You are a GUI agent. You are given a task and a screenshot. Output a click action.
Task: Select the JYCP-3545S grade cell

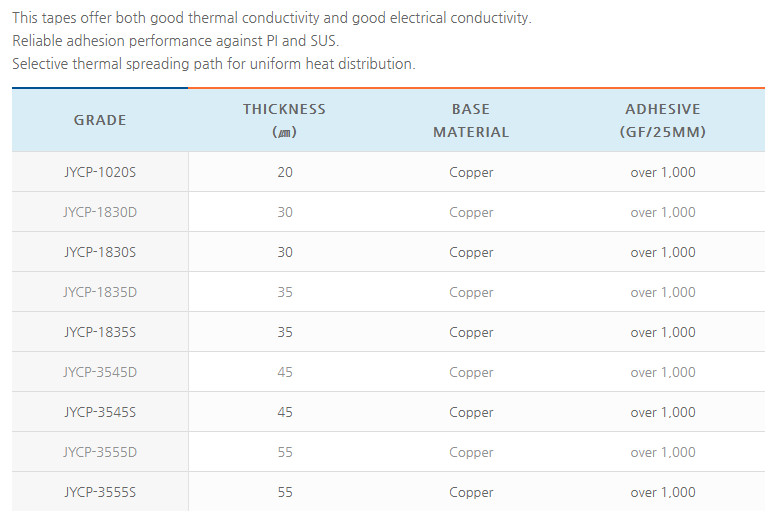pyautogui.click(x=100, y=412)
